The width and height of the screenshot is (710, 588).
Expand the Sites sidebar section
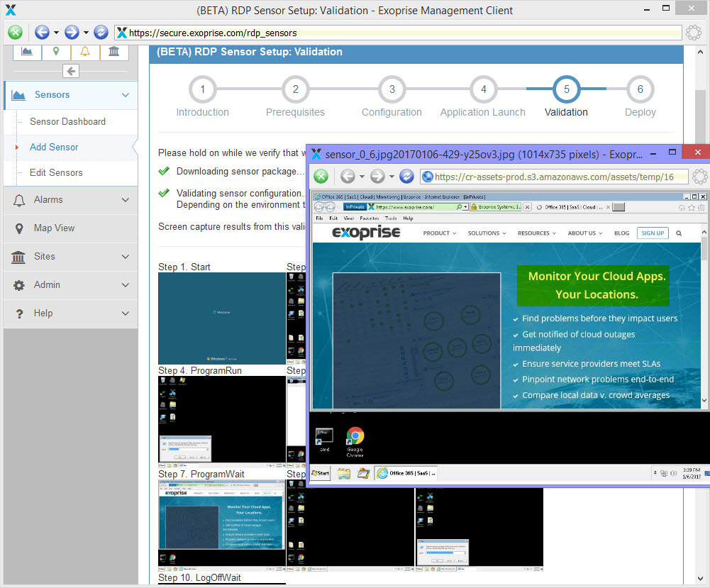click(71, 257)
